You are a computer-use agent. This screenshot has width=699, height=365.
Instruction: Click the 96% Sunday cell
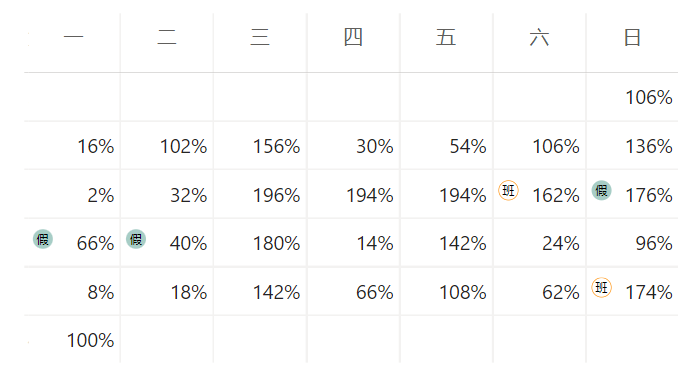(632, 242)
